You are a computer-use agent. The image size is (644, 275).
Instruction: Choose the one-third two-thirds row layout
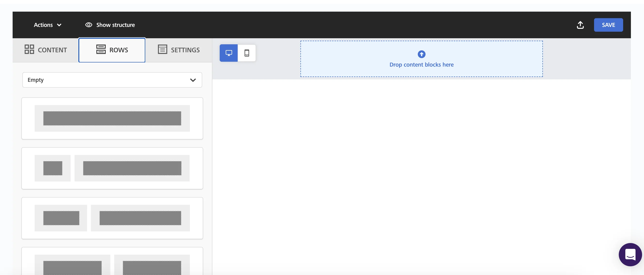click(112, 218)
